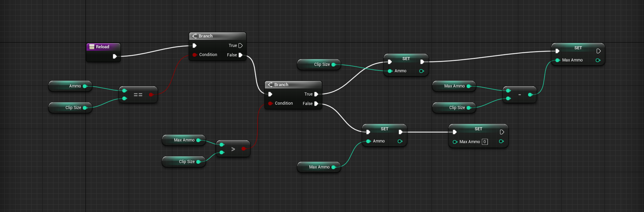
Task: Click Max Ammo output pin on SET fed by subtract
Action: tap(598, 60)
